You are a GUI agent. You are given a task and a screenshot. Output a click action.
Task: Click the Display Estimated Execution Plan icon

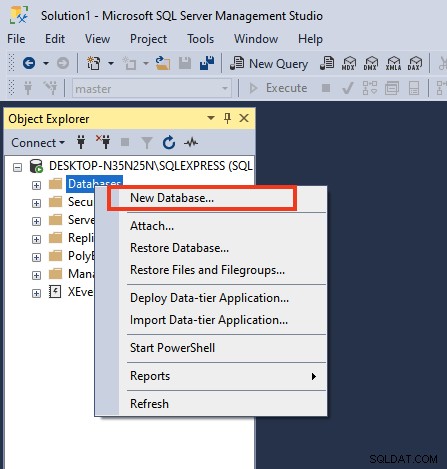[x=370, y=88]
